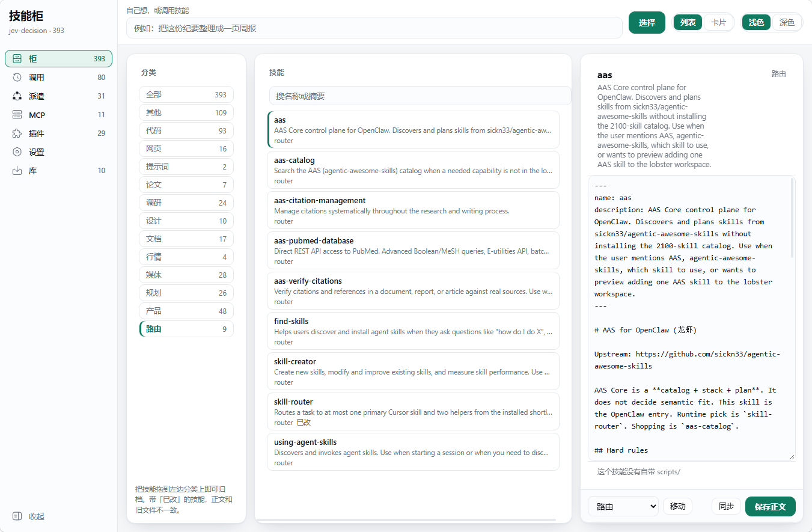The image size is (812, 532).
Task: Open the aas-citation-management skill row
Action: click(x=413, y=210)
